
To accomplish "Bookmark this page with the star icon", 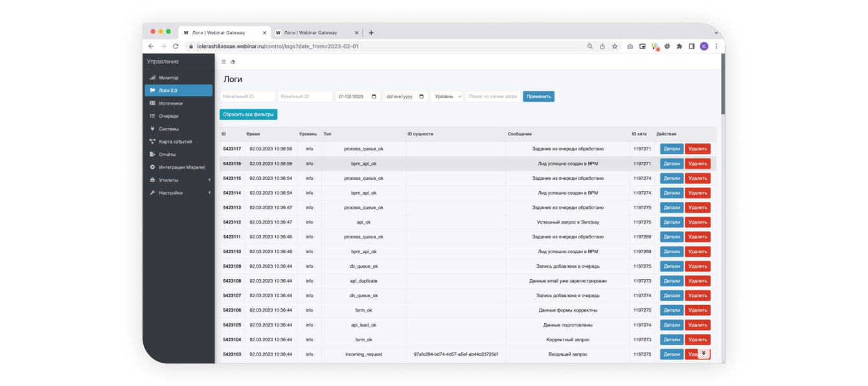I will point(615,46).
